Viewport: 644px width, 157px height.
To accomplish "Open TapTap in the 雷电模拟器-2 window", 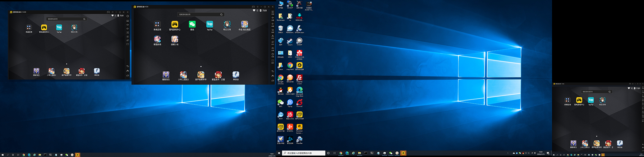I will pos(59,27).
